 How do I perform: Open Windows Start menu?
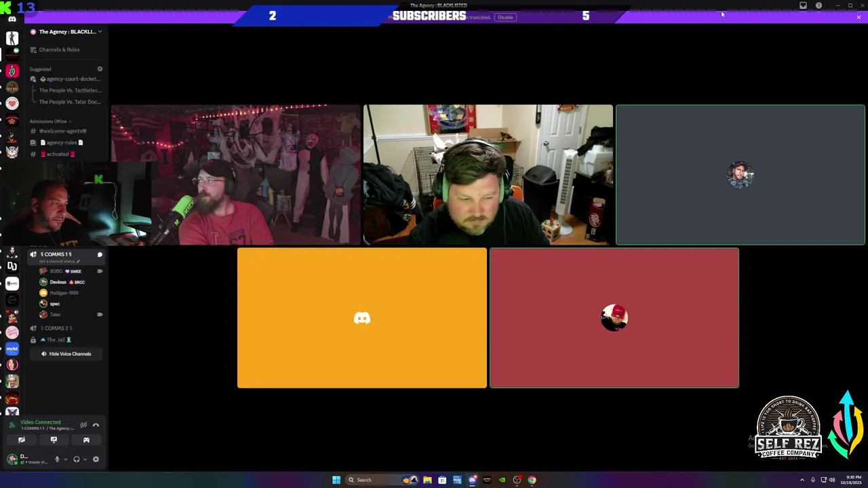[336, 480]
